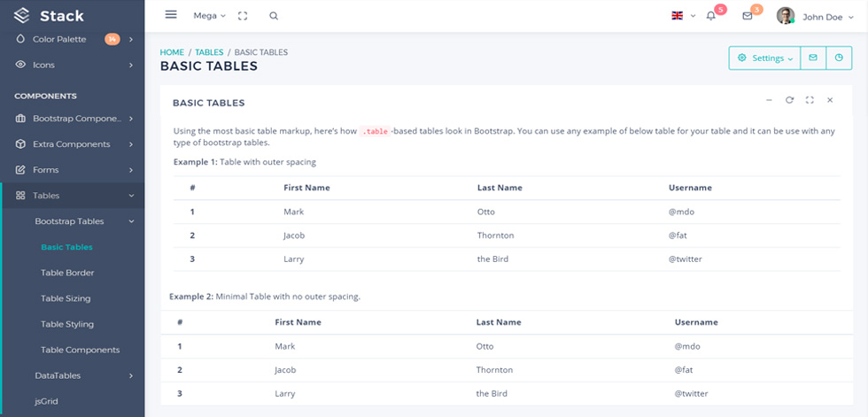Reload the Basic Tables card
Image resolution: width=868 pixels, height=417 pixels.
789,100
